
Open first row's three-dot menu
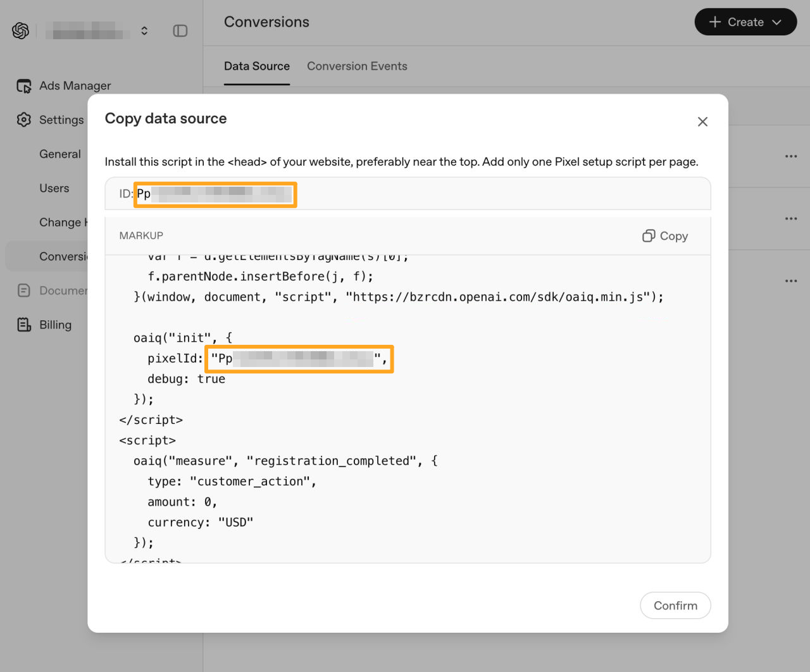791,156
